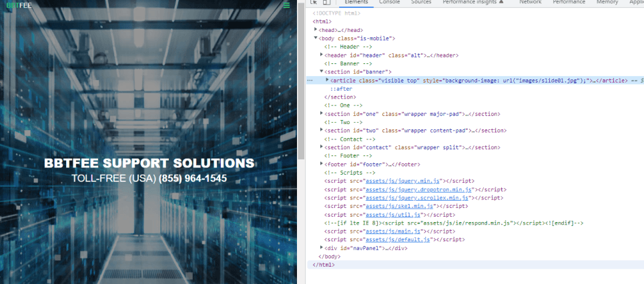The height and width of the screenshot is (284, 644).
Task: Expand the section id="contact" node
Action: click(x=322, y=147)
